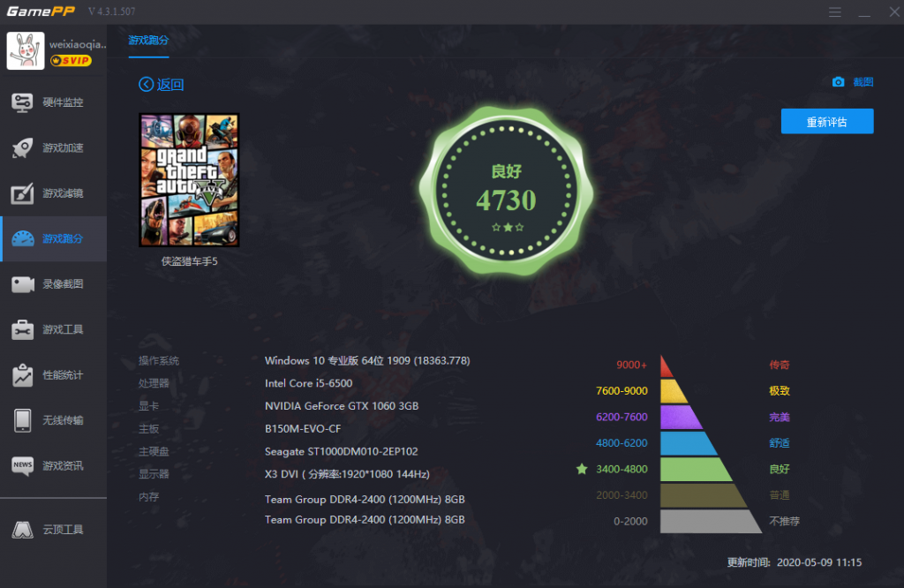Open the hamburger menu in title bar
The image size is (904, 588).
(835, 12)
